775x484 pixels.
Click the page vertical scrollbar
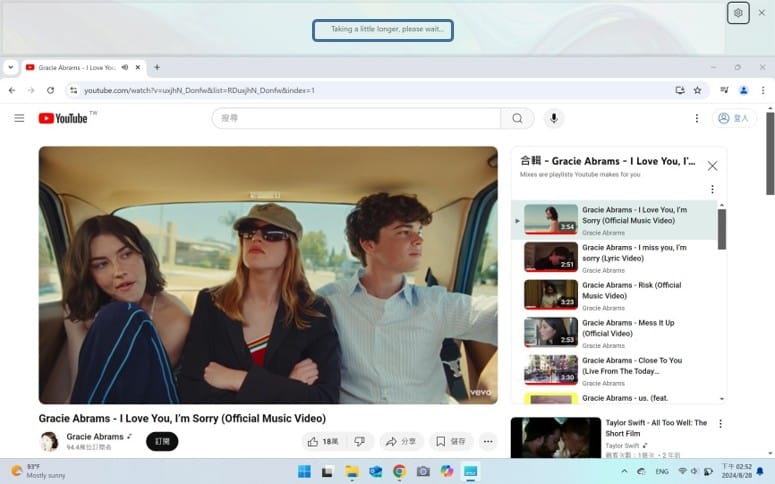(770, 153)
